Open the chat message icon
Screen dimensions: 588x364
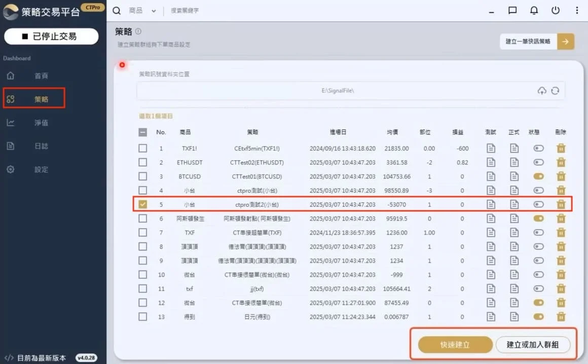tap(512, 10)
